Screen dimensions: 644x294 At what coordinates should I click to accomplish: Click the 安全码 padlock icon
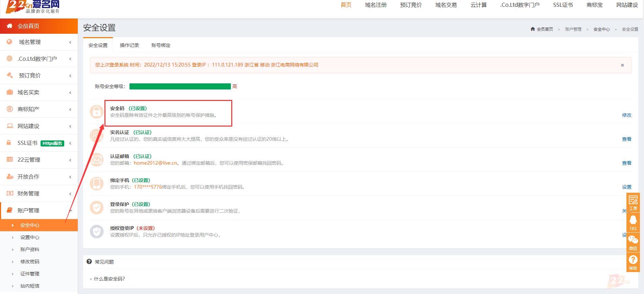coord(97,111)
